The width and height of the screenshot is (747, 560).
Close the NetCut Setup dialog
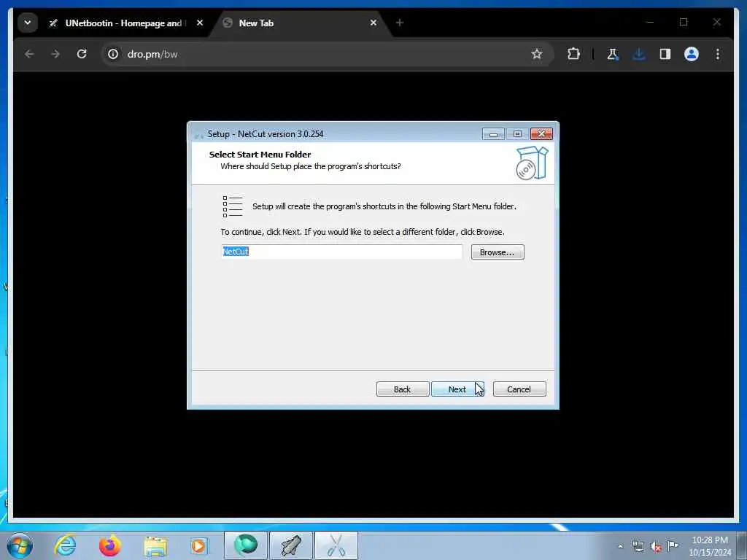[x=542, y=134]
